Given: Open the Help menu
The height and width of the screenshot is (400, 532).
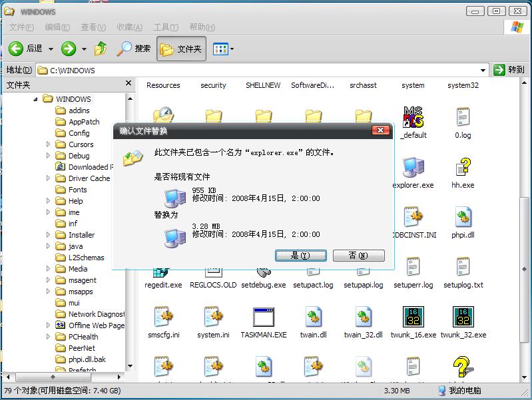Looking at the screenshot, I should (x=202, y=27).
